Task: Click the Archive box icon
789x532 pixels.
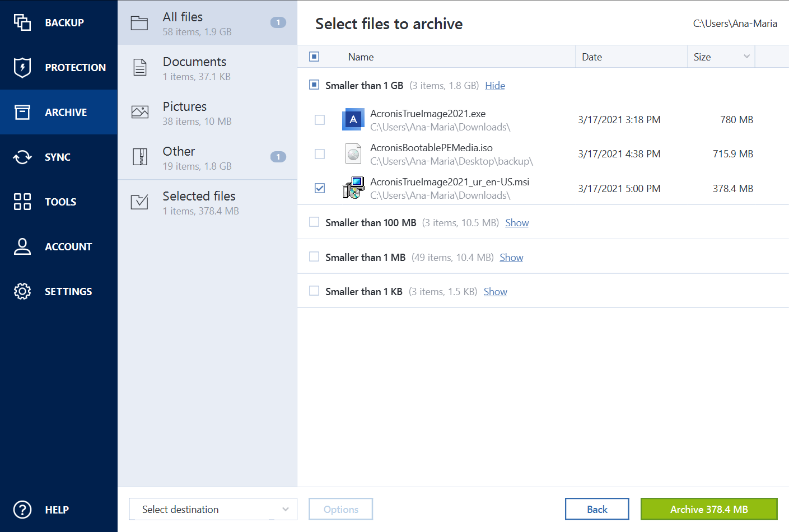Action: [22, 112]
